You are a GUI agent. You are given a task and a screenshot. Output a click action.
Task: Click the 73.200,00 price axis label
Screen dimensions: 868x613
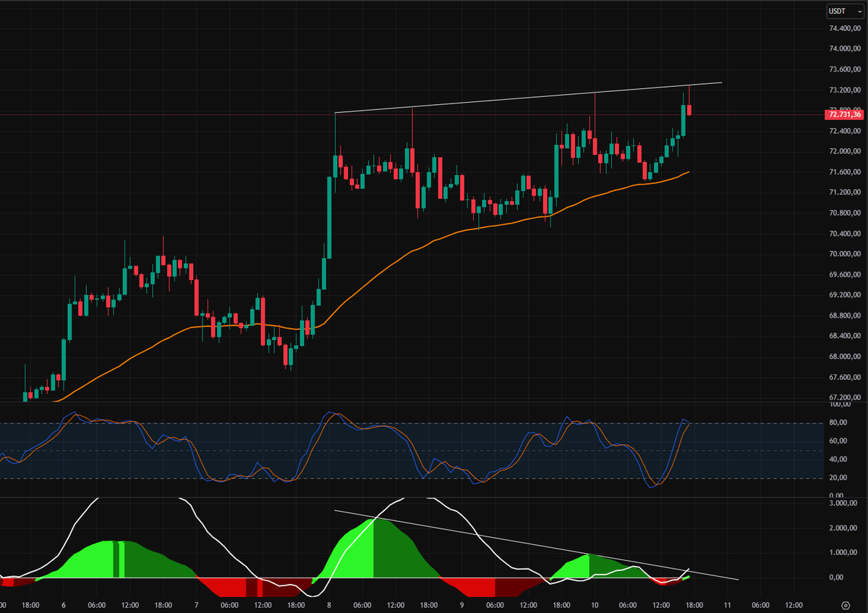click(845, 90)
